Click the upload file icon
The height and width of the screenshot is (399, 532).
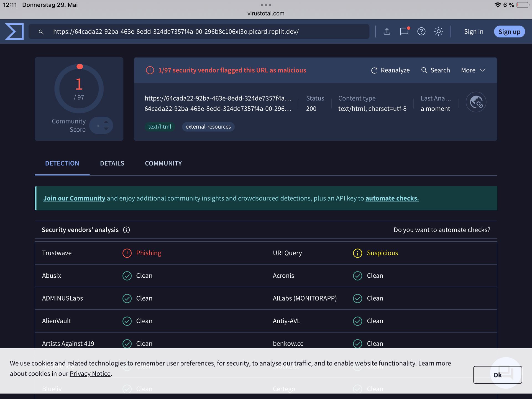pos(387,32)
